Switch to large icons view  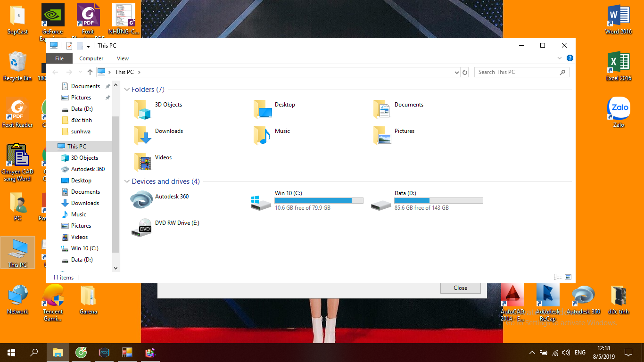pos(568,277)
